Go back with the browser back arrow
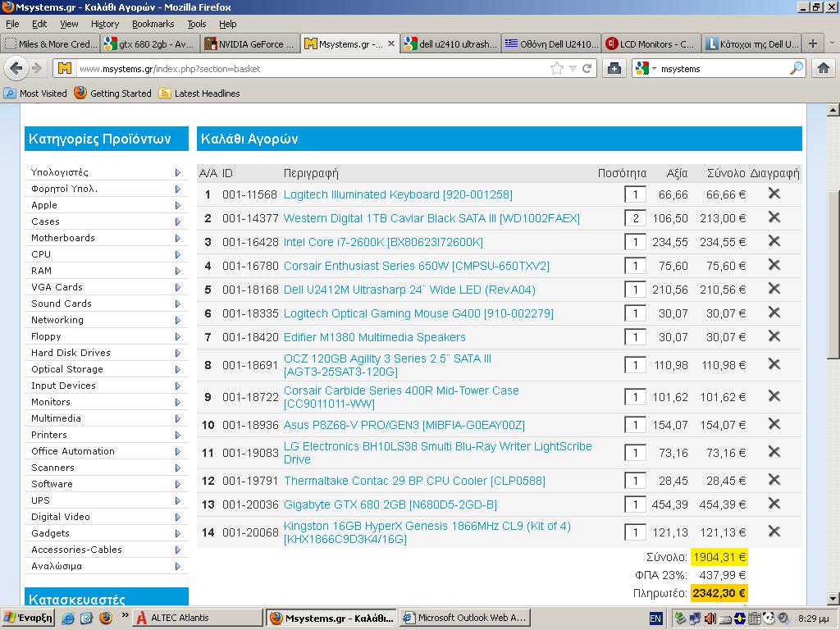 coord(16,69)
